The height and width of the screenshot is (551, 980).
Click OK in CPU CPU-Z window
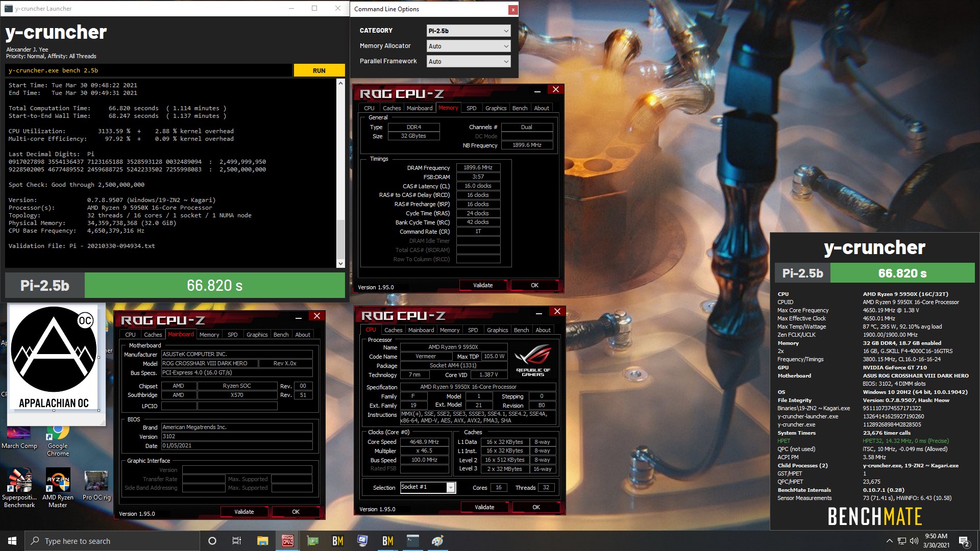click(x=536, y=507)
